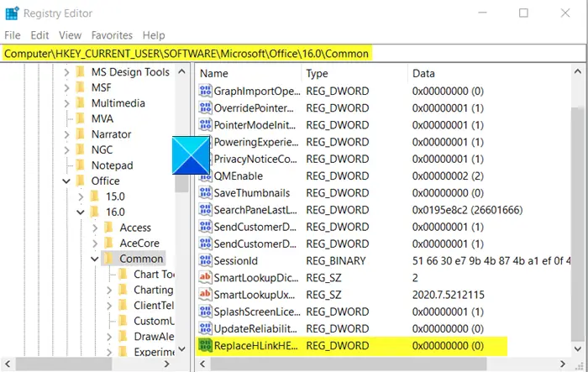This screenshot has width=588, height=372.
Task: Open the Help menu
Action: [x=154, y=35]
